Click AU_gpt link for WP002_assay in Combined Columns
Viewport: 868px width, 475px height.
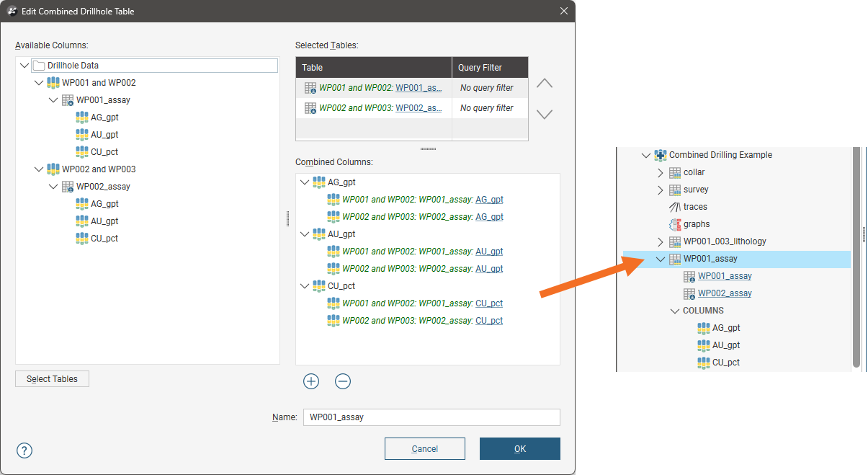coord(489,269)
